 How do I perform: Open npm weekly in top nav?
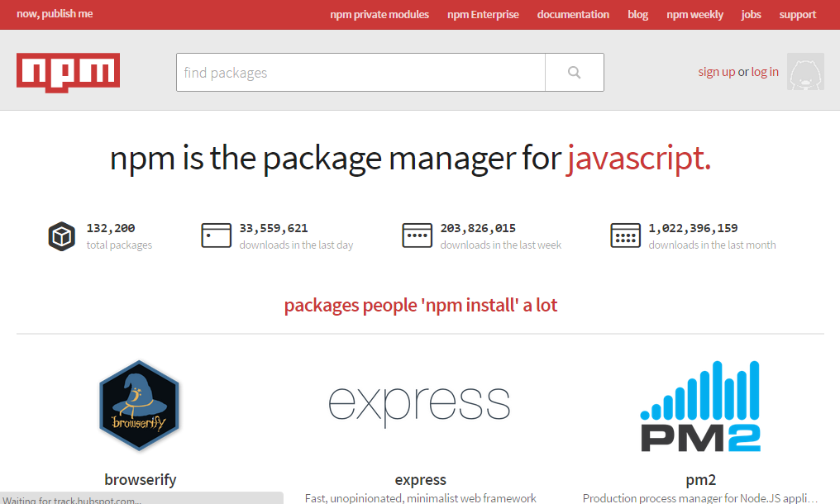694,15
